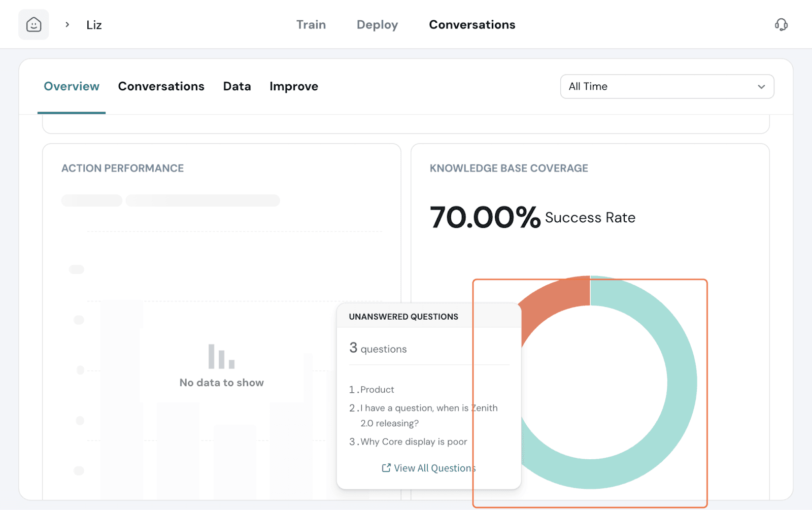Switch to the Data sub-tab
The image size is (812, 510).
[237, 86]
